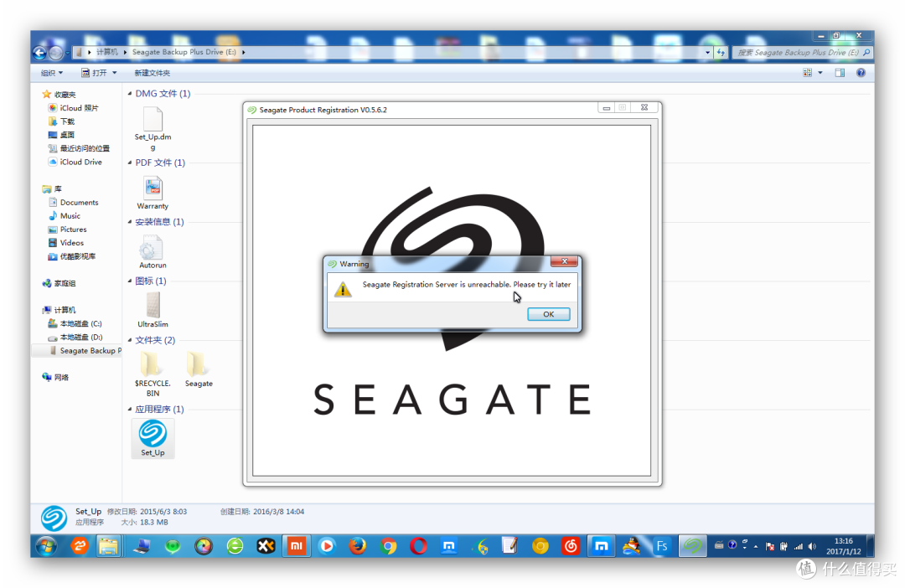Click the Windows Start orb
This screenshot has width=905, height=588.
click(47, 546)
